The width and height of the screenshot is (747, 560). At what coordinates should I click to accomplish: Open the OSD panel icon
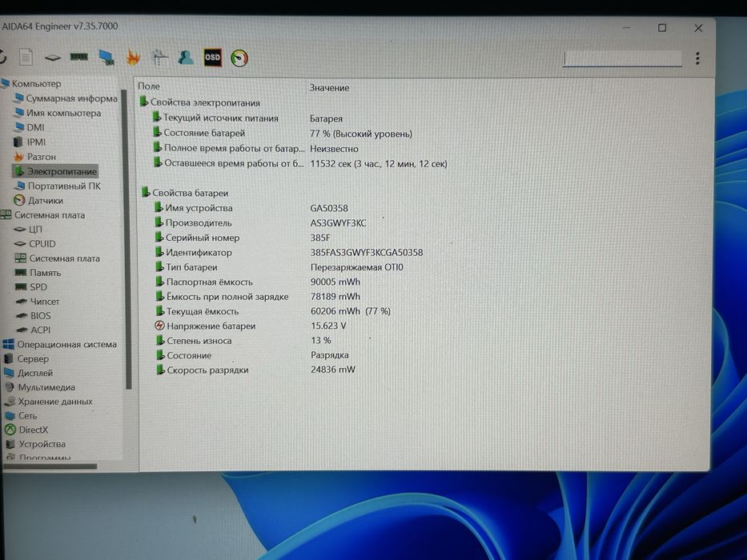click(212, 58)
